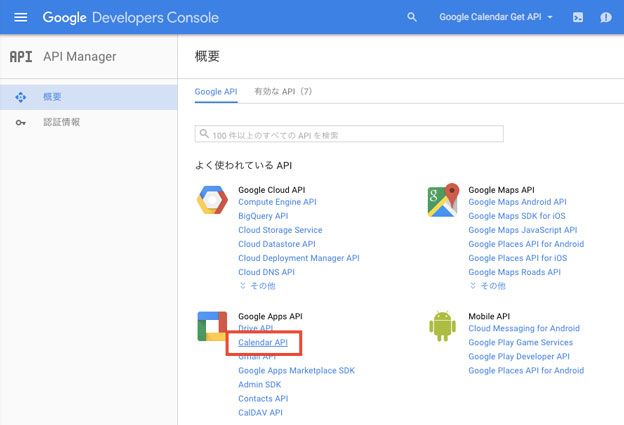Viewport: 624px width, 425px height.
Task: Click the API Manager logo icon
Action: coord(21,57)
